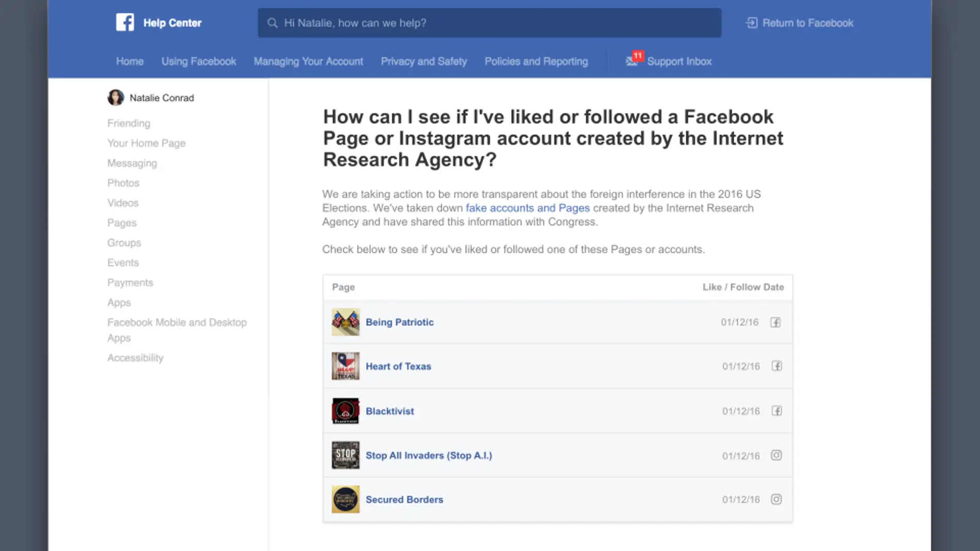Viewport: 980px width, 551px height.
Task: Open the Managing Your Account menu
Action: point(308,61)
